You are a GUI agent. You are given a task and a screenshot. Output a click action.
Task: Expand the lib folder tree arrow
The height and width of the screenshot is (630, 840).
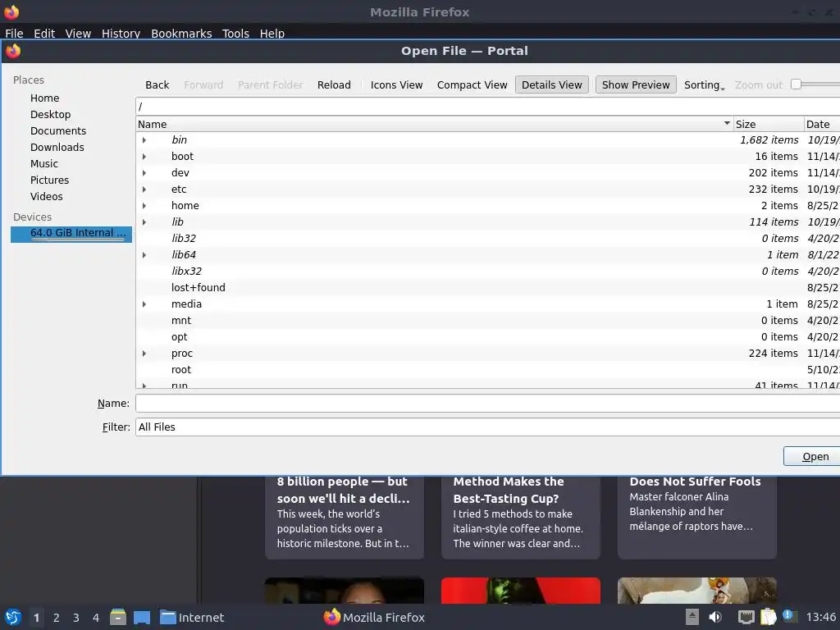(144, 221)
